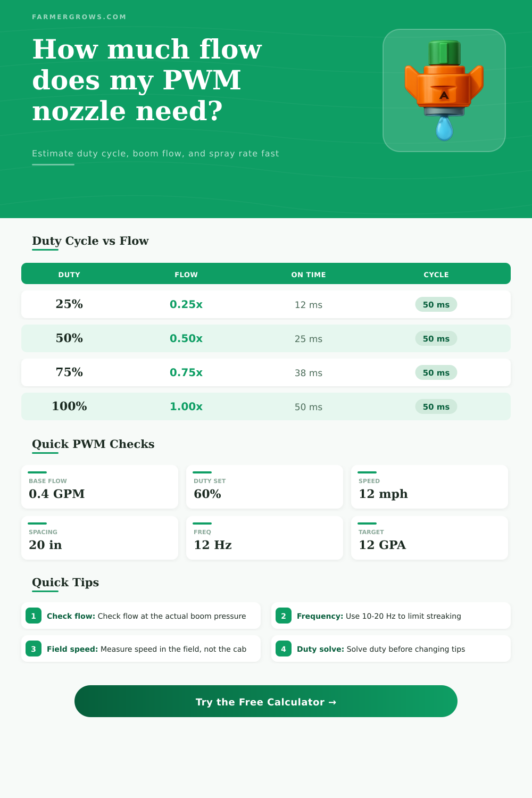Click the 0.50x flow value
This screenshot has width=532, height=798.
point(186,338)
